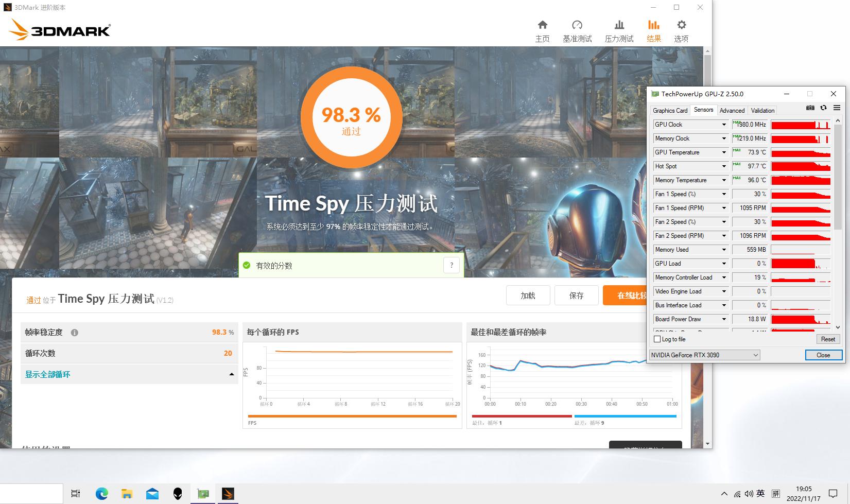Click GPU-Z refresh icon
The width and height of the screenshot is (850, 504).
pos(823,108)
